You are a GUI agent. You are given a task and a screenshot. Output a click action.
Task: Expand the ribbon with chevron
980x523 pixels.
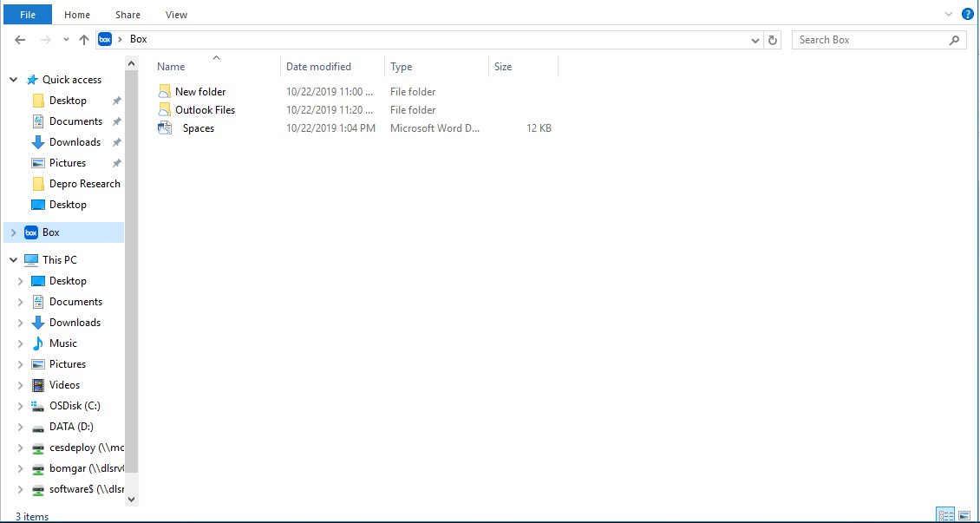pos(949,14)
